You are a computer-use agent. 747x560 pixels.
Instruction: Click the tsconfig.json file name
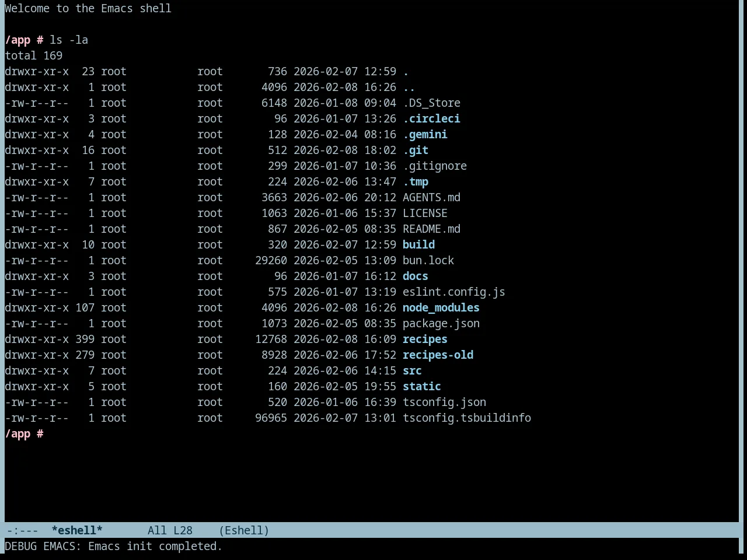pyautogui.click(x=444, y=402)
